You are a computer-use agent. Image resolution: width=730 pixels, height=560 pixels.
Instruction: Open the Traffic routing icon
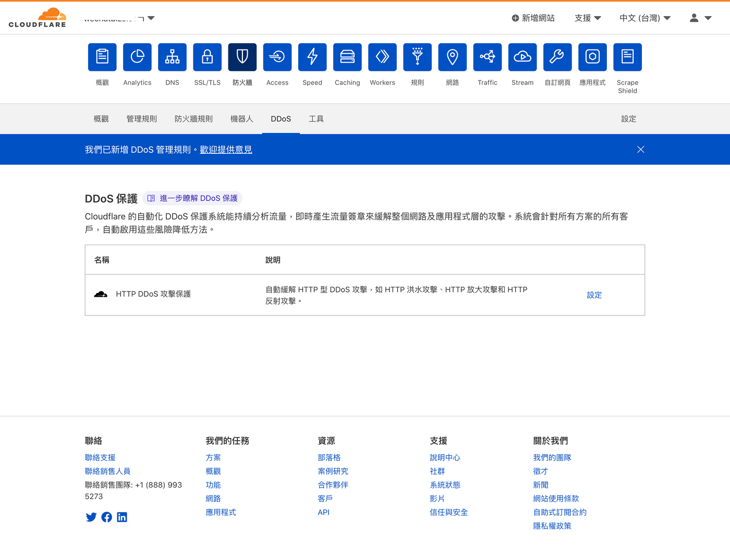tap(488, 57)
